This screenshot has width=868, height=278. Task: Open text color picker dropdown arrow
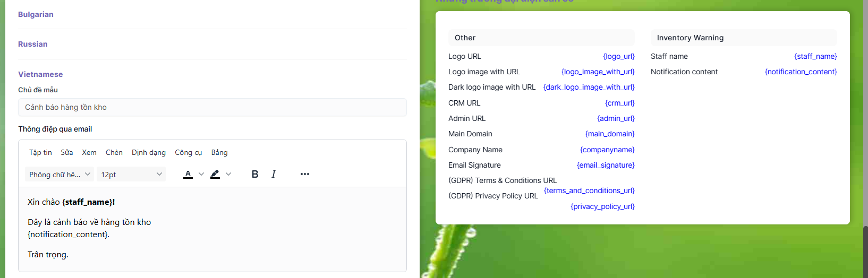click(201, 174)
